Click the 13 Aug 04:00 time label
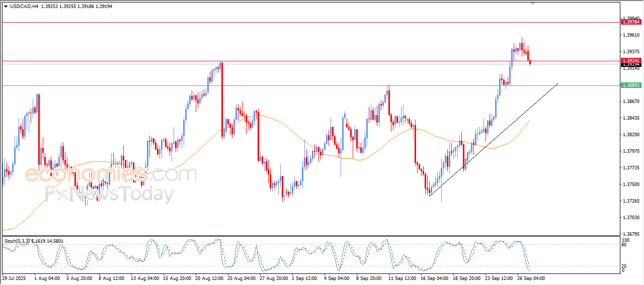 click(145, 277)
